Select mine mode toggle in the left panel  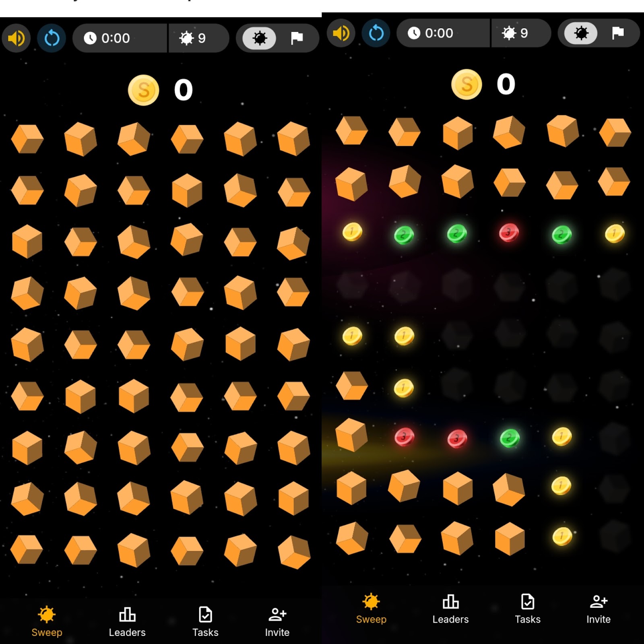tap(260, 38)
